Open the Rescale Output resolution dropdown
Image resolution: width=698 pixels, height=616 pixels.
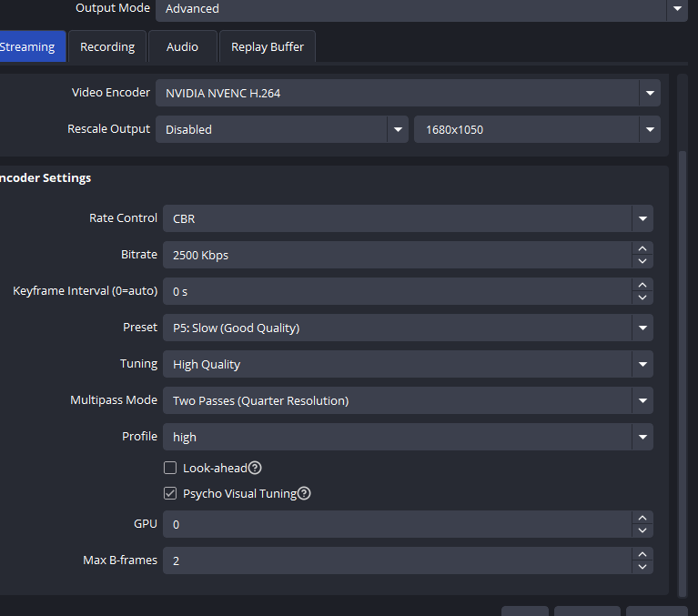click(x=537, y=129)
